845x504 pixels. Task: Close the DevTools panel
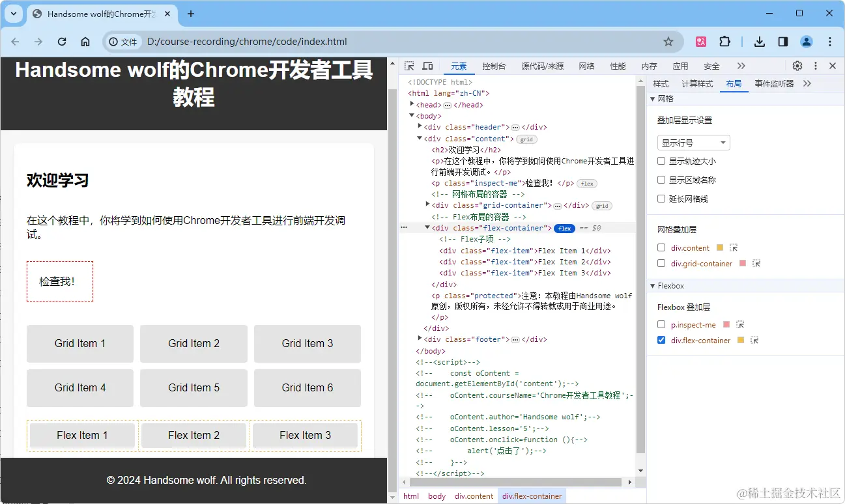(x=833, y=66)
